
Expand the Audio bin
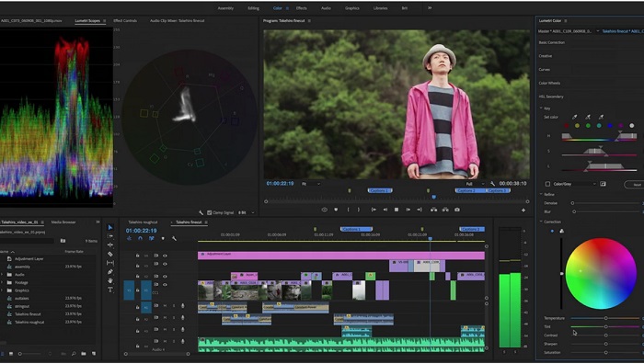click(2, 275)
